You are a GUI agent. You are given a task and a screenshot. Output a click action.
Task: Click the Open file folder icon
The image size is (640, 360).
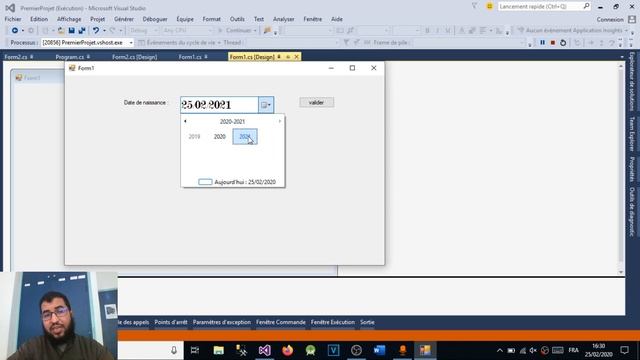coord(61,31)
